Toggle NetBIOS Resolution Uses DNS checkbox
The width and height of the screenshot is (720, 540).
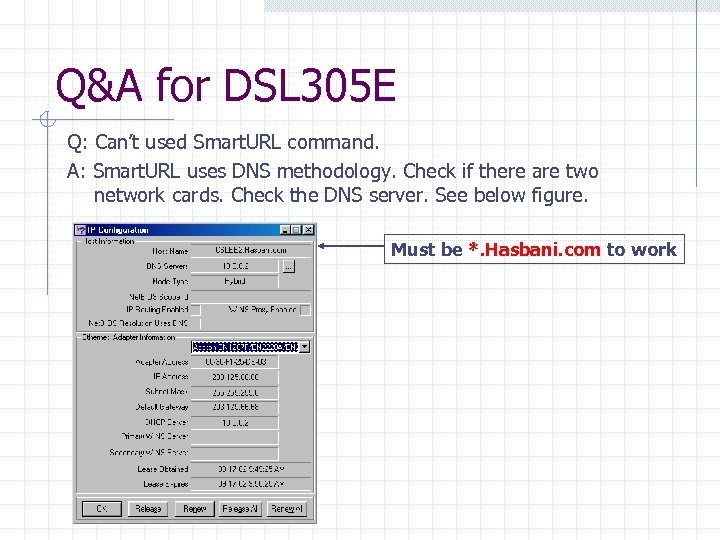coord(196,323)
